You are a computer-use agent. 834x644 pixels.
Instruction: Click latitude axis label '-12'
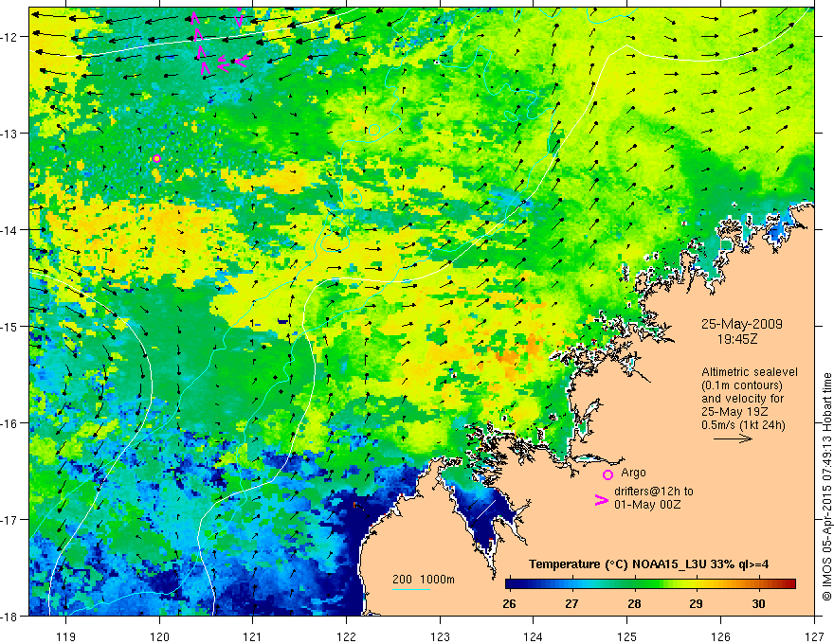(9, 37)
